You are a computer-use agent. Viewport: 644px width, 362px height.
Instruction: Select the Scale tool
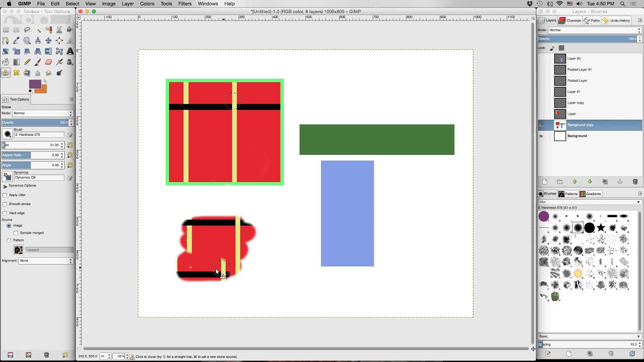[16, 51]
